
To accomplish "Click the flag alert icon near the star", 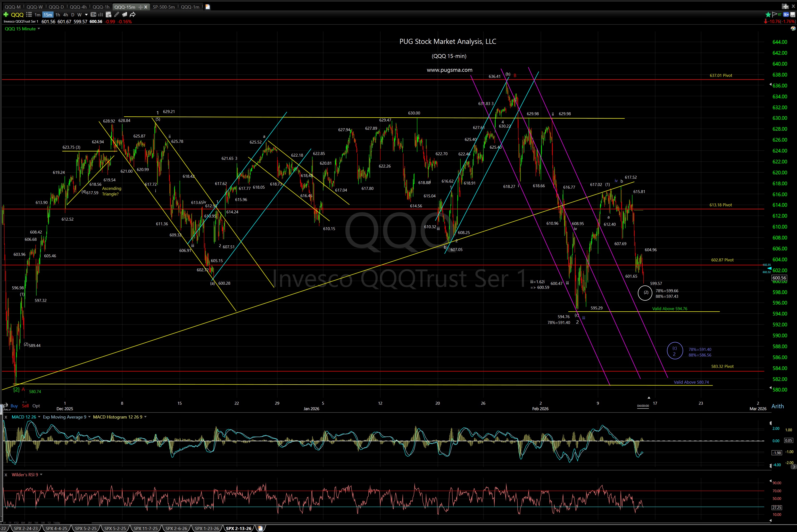I will coord(775,15).
